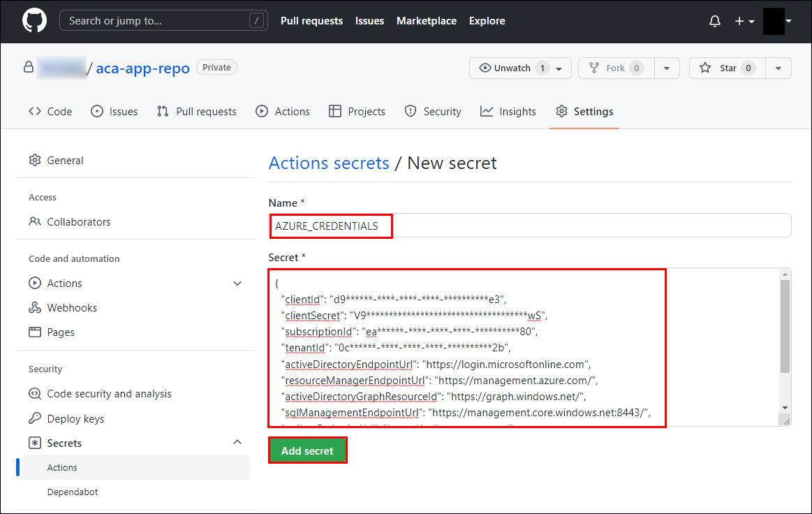The height and width of the screenshot is (514, 812).
Task: Click the secret Name input field
Action: coord(530,226)
